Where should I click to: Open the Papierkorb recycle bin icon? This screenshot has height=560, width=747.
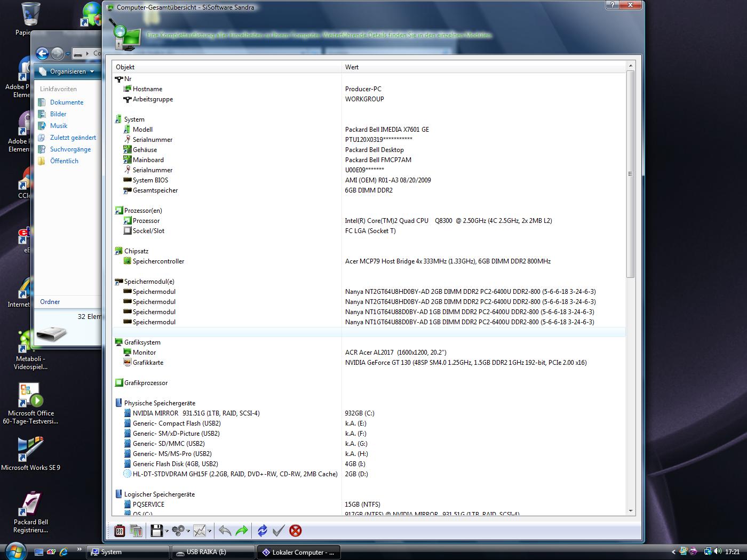[29, 19]
